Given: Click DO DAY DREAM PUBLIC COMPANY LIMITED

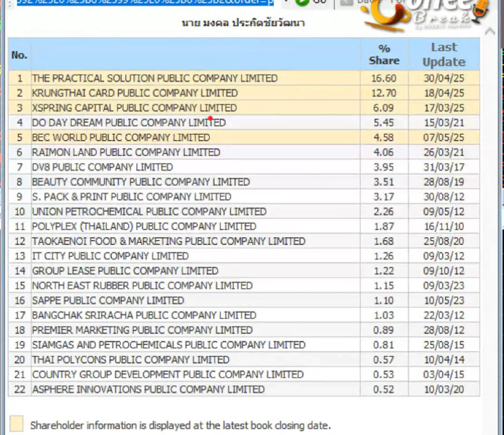Looking at the screenshot, I should click(x=129, y=122).
